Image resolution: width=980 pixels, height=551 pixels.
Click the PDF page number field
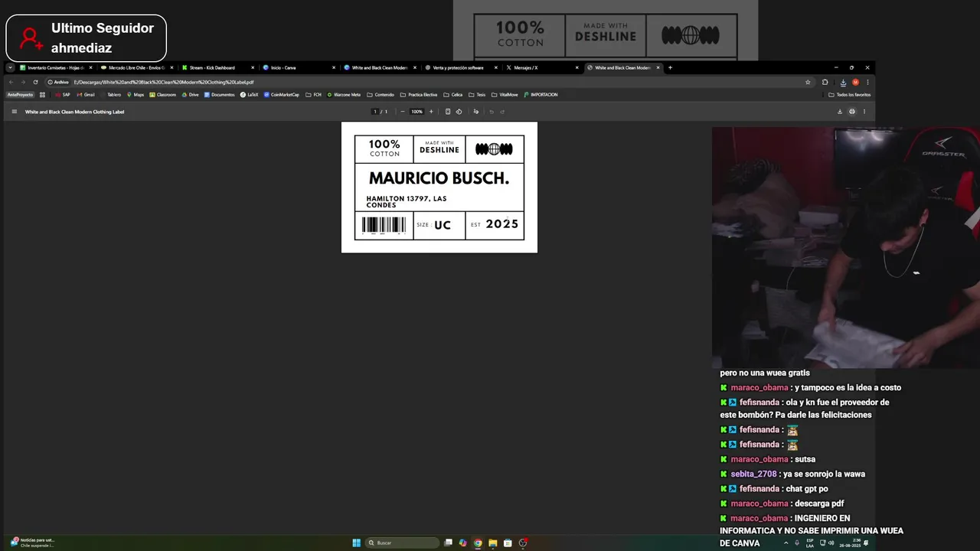click(375, 112)
